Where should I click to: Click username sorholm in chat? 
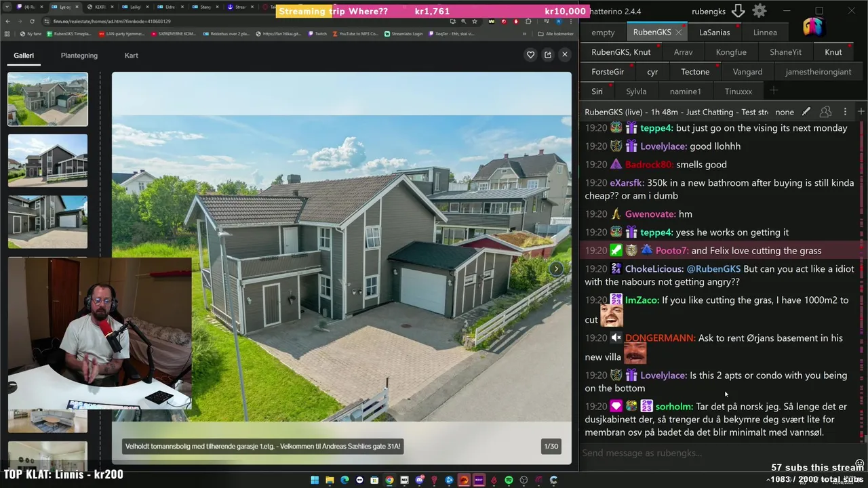674,407
